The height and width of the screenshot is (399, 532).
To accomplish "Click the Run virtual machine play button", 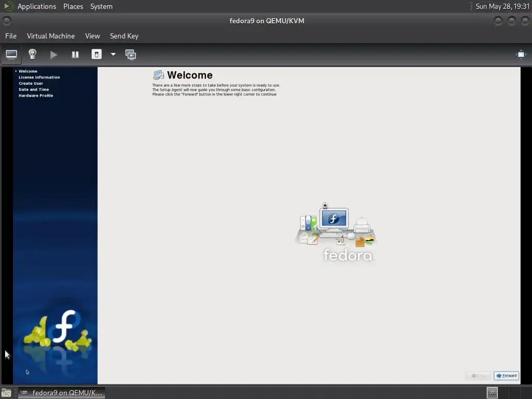I will 54,55.
